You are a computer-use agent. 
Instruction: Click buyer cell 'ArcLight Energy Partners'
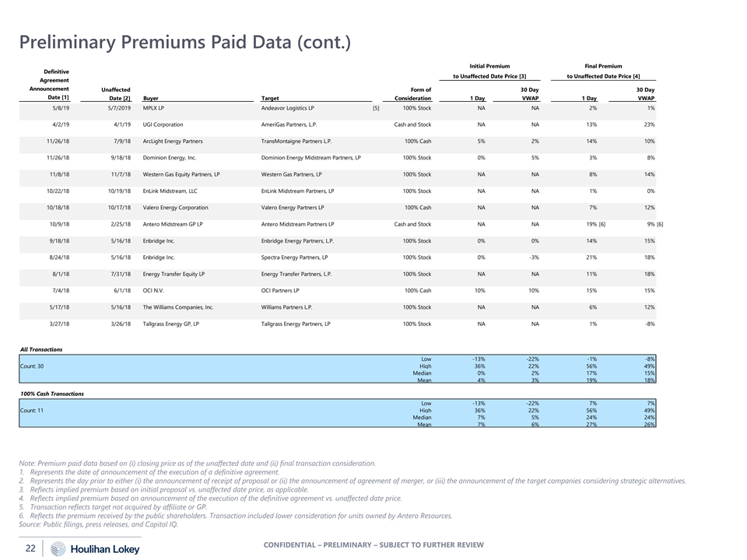click(173, 142)
